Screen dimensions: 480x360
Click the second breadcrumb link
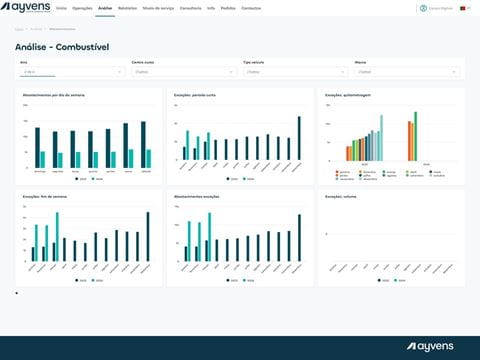[36, 29]
